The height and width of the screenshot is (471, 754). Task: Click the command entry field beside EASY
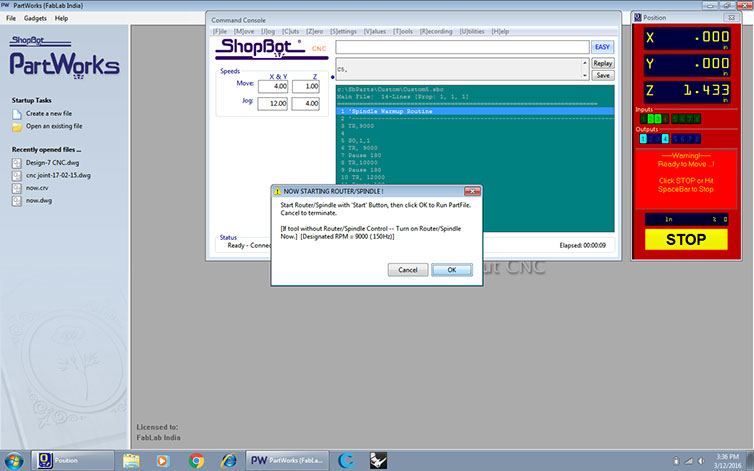coord(462,47)
